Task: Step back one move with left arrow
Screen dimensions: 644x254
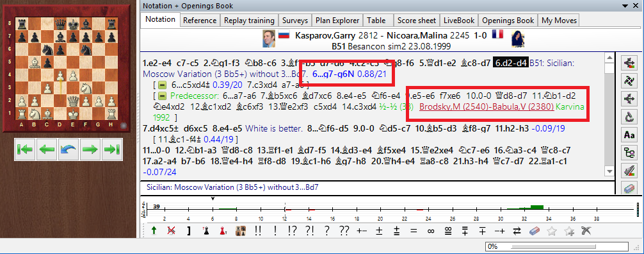Action: click(x=46, y=150)
